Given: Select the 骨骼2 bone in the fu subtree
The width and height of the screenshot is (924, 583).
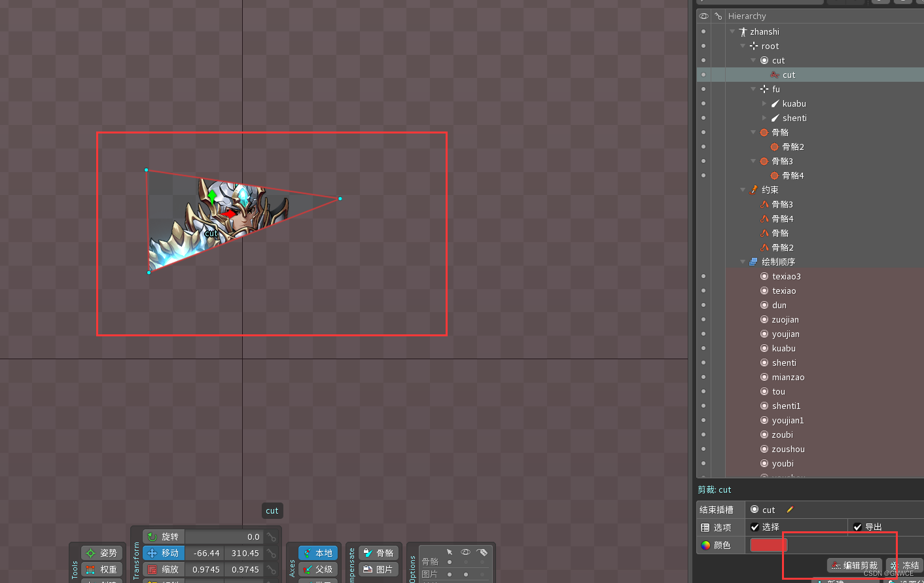Looking at the screenshot, I should (x=792, y=147).
